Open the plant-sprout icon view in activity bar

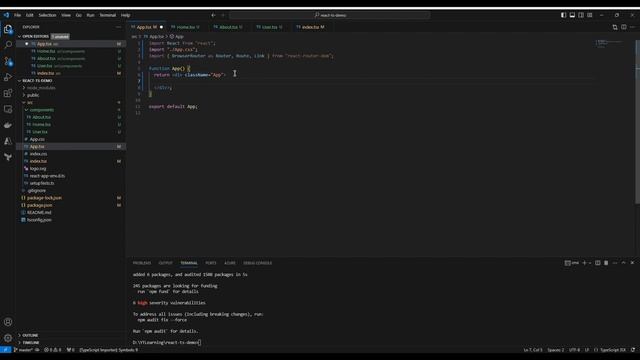[x=8, y=157]
